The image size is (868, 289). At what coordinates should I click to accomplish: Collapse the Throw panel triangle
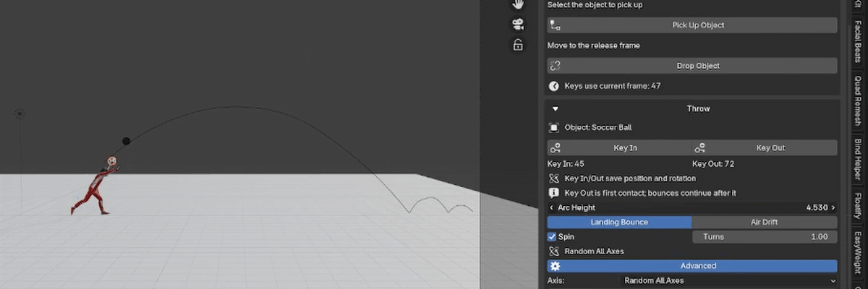555,109
